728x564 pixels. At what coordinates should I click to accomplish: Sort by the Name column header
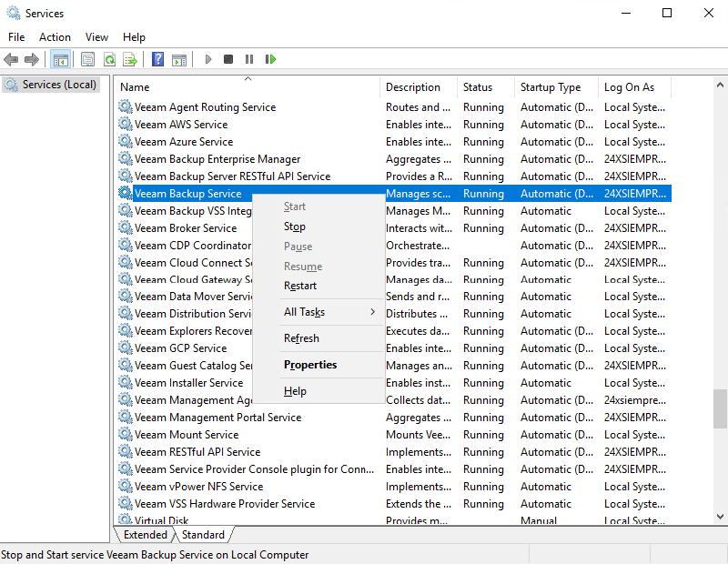248,86
